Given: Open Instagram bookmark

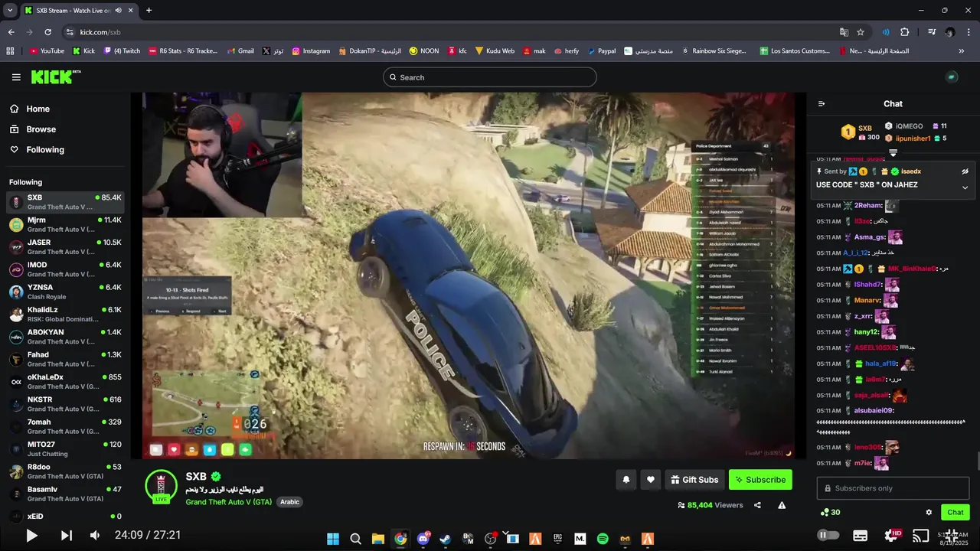Looking at the screenshot, I should pyautogui.click(x=310, y=51).
